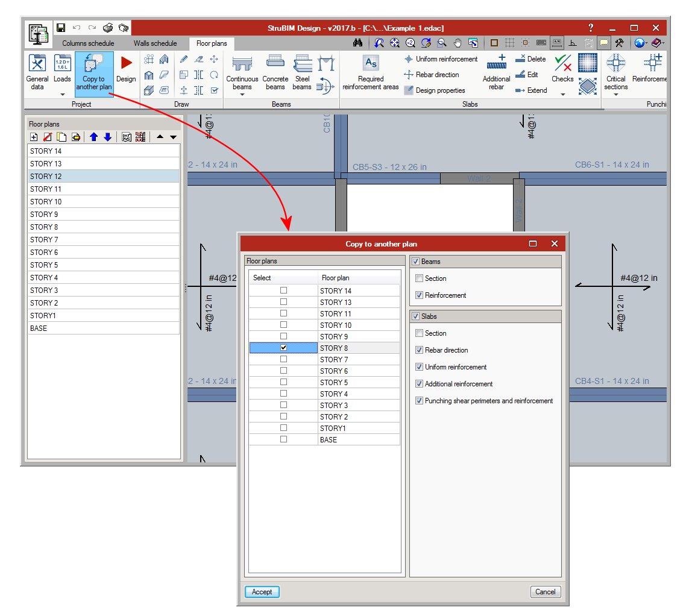Switch to the Columns schedule tab
This screenshot has height=616, width=689.
pyautogui.click(x=88, y=43)
